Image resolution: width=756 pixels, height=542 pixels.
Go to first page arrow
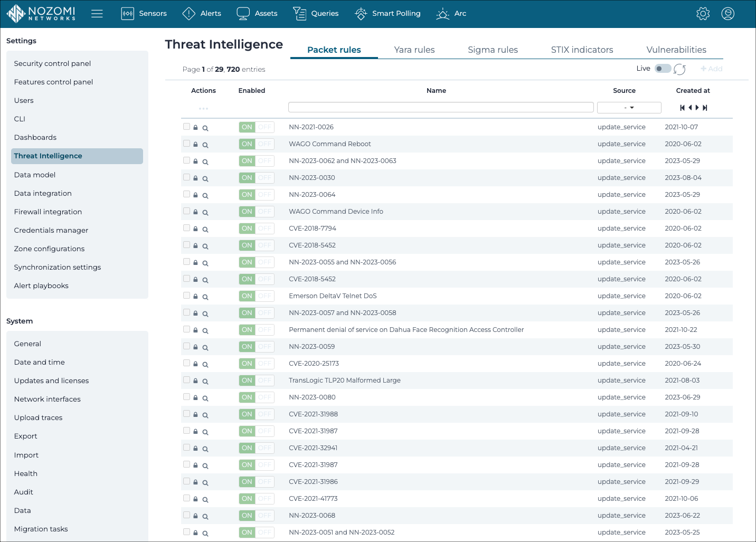pyautogui.click(x=682, y=108)
